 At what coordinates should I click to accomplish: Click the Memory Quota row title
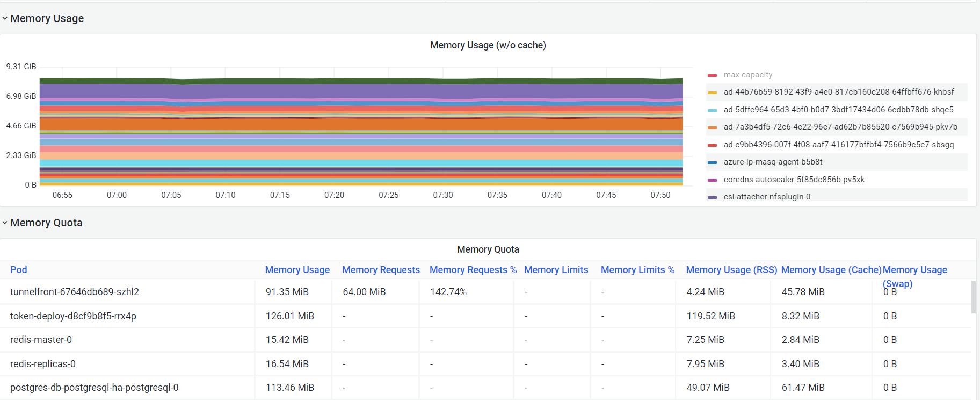pyautogui.click(x=46, y=223)
